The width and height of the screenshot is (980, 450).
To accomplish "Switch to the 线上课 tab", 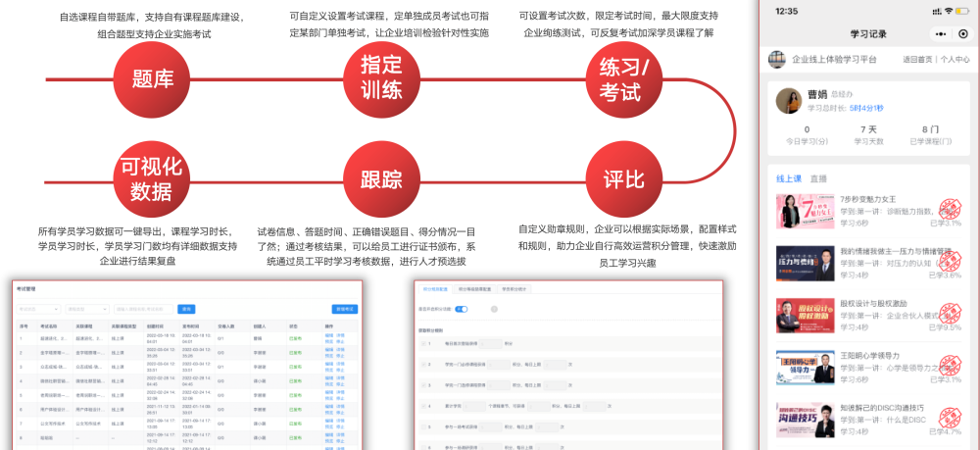I will (789, 178).
